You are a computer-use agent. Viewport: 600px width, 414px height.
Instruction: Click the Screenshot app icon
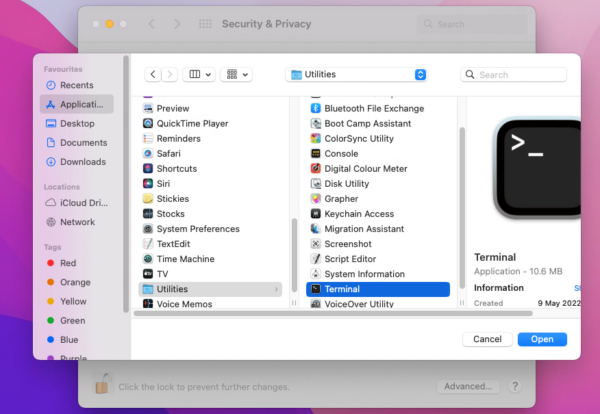[315, 243]
